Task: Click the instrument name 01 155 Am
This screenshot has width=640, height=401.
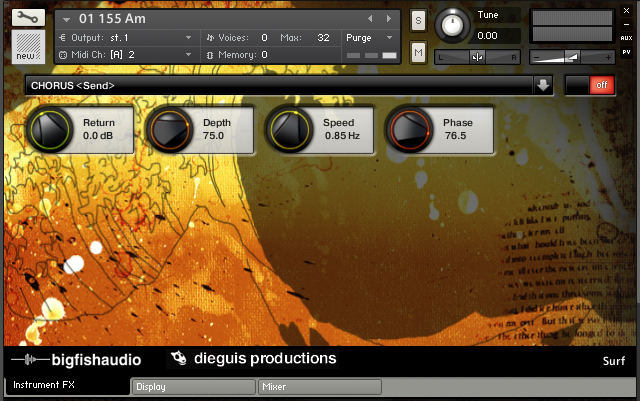Action: pyautogui.click(x=112, y=19)
